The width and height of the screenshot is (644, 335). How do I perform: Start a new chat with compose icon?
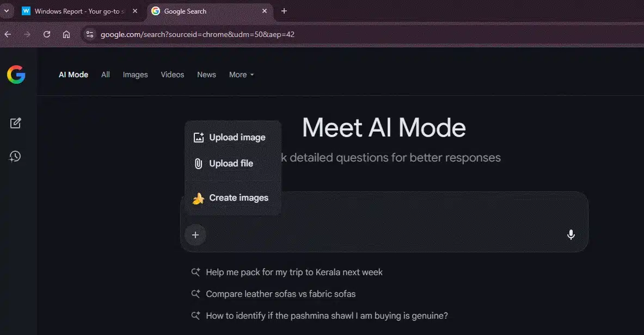click(x=15, y=123)
